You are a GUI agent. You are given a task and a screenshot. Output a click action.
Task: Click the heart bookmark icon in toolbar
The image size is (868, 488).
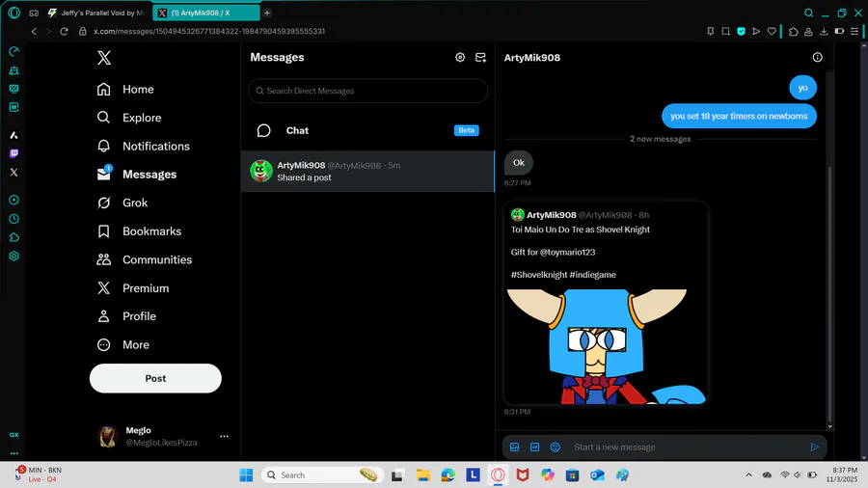pyautogui.click(x=772, y=32)
